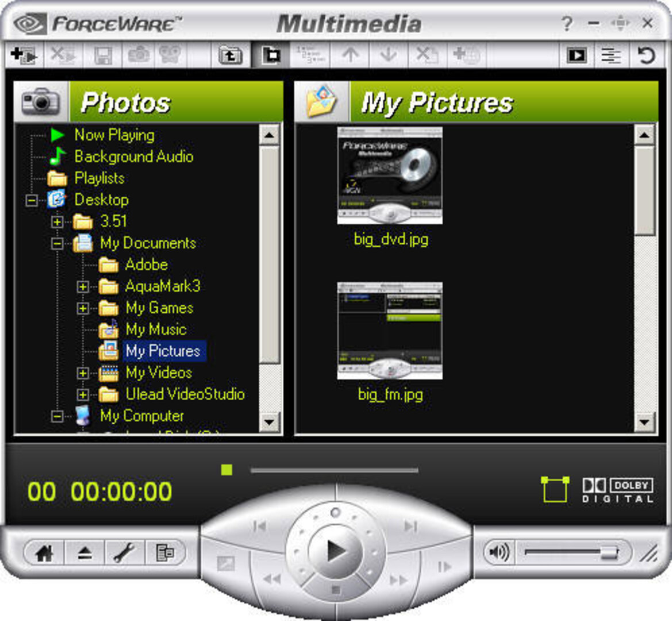The height and width of the screenshot is (621, 672).
Task: Click the add web item toolbar icon
Action: [x=466, y=55]
